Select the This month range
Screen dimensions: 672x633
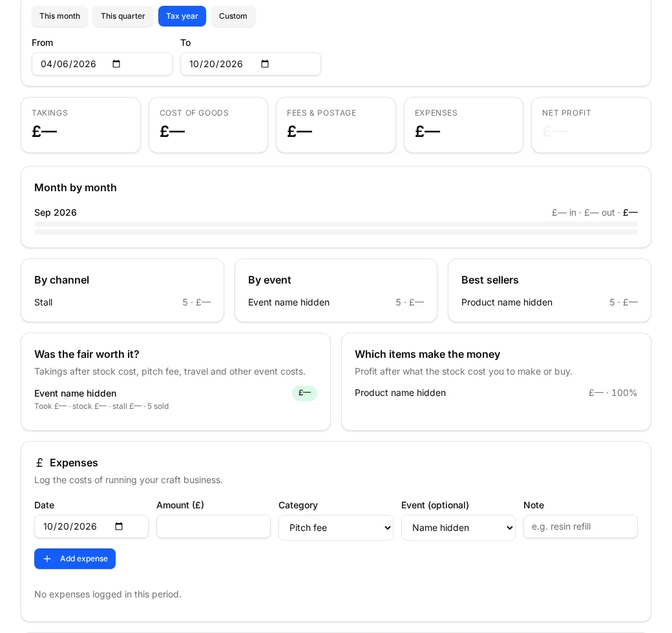59,16
